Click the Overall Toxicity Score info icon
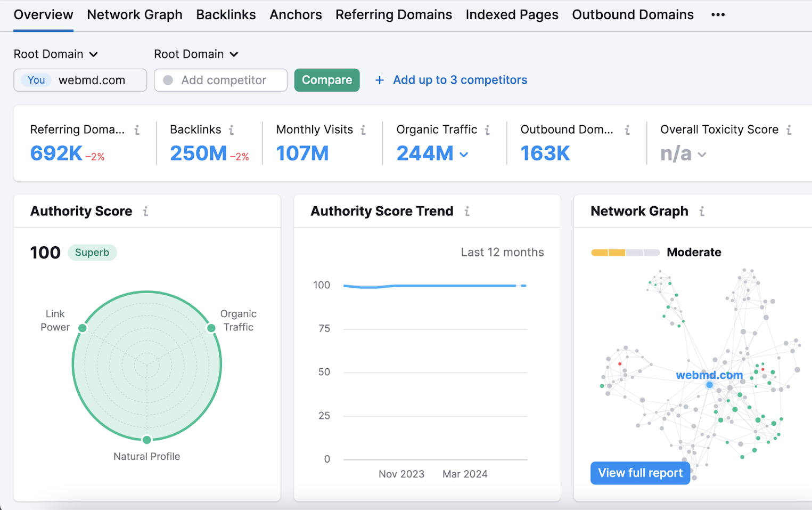 click(x=789, y=129)
